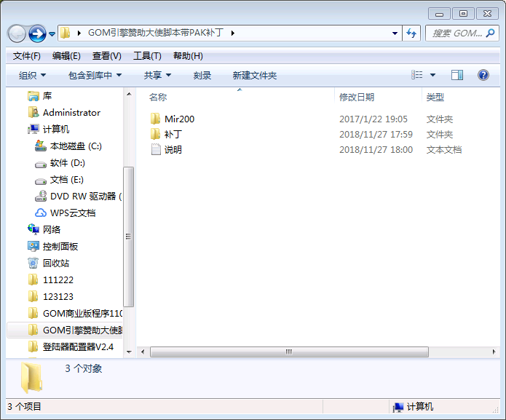Open the 工具(T) menu
This screenshot has width=506, height=420.
[147, 56]
